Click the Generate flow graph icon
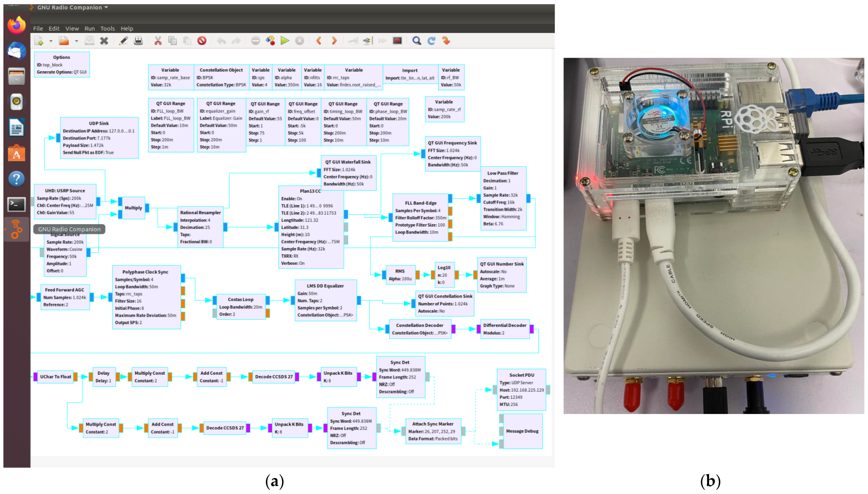Image resolution: width=868 pixels, height=494 pixels. 270,41
